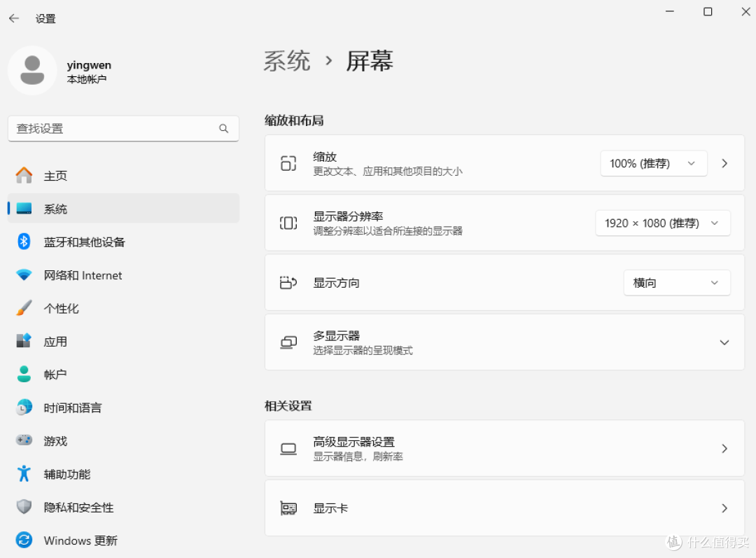Open the 显示卡 card
The image size is (756, 558).
tap(504, 508)
